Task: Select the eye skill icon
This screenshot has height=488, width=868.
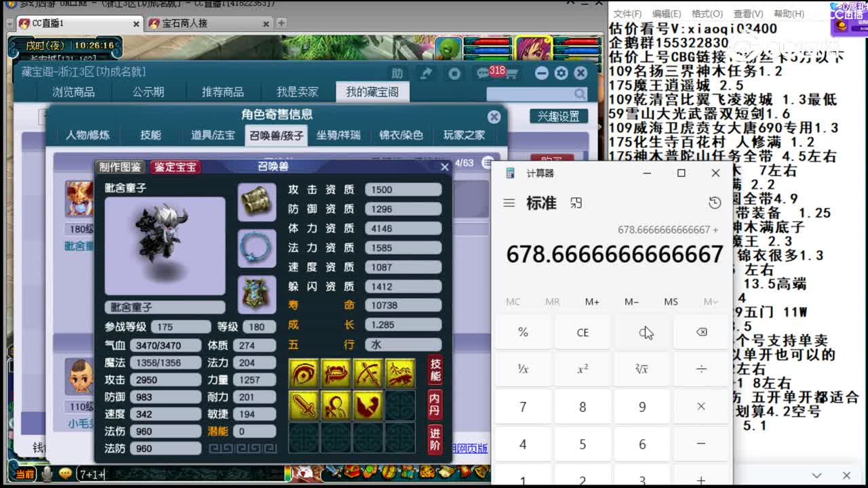Action: coord(304,373)
